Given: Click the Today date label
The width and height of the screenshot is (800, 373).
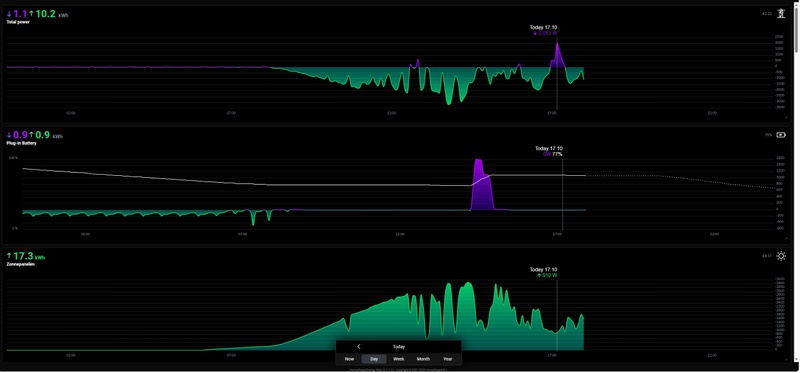Looking at the screenshot, I should pos(398,346).
